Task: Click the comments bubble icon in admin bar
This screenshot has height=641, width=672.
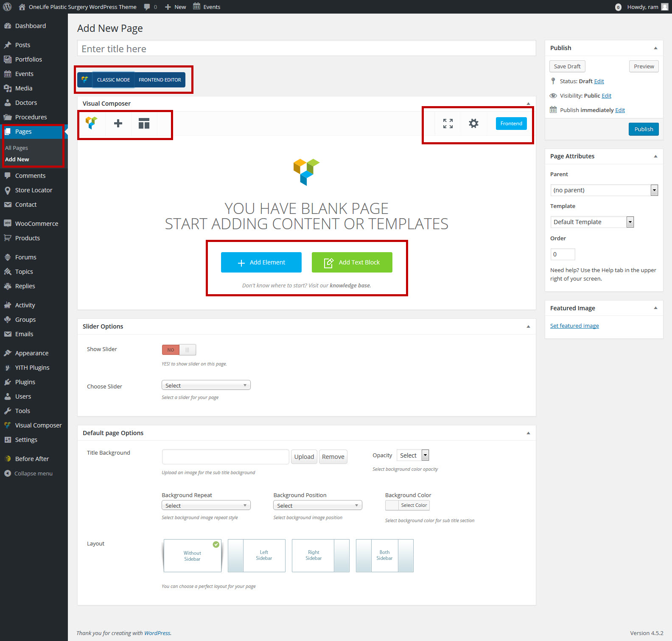Action: point(147,7)
